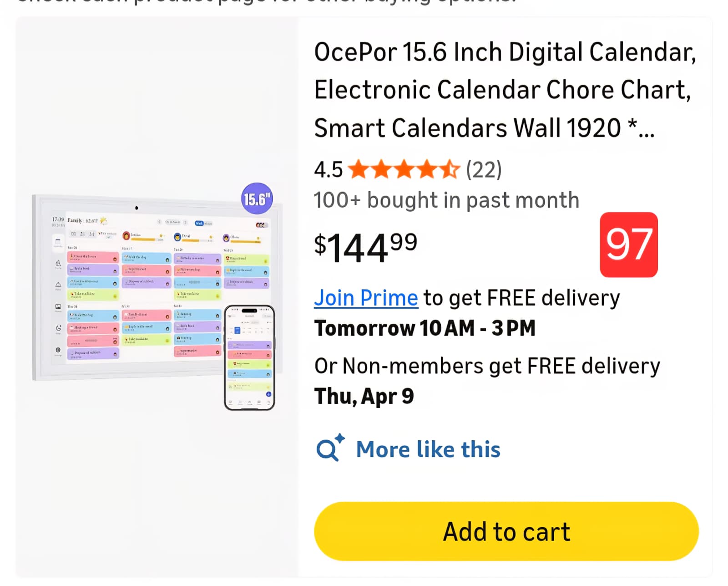Click Jessica's yellow progress bar
This screenshot has height=586, width=728.
point(144,239)
